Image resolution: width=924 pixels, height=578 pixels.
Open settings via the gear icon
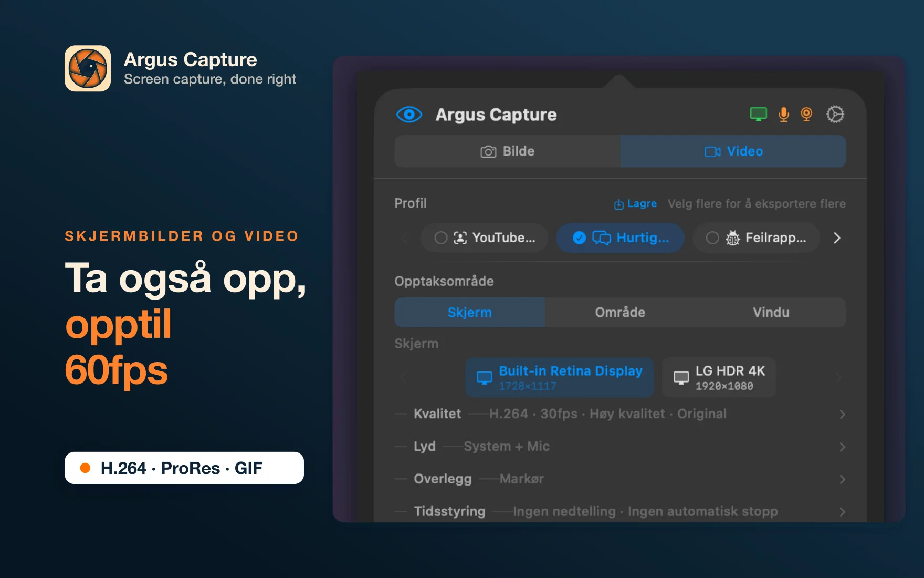point(835,114)
